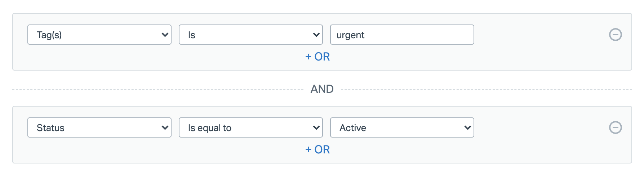Image resolution: width=644 pixels, height=175 pixels.
Task: Open the "Is equal to" operator dropdown
Action: pos(250,127)
